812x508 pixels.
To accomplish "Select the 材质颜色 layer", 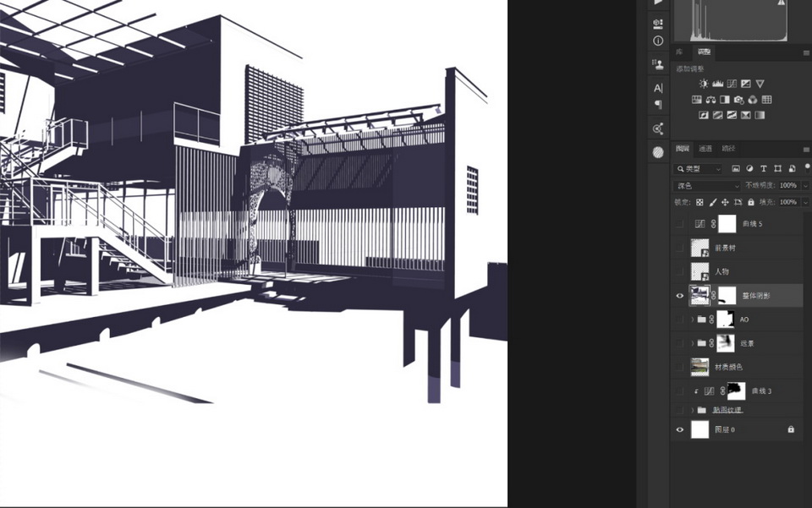I will (730, 367).
